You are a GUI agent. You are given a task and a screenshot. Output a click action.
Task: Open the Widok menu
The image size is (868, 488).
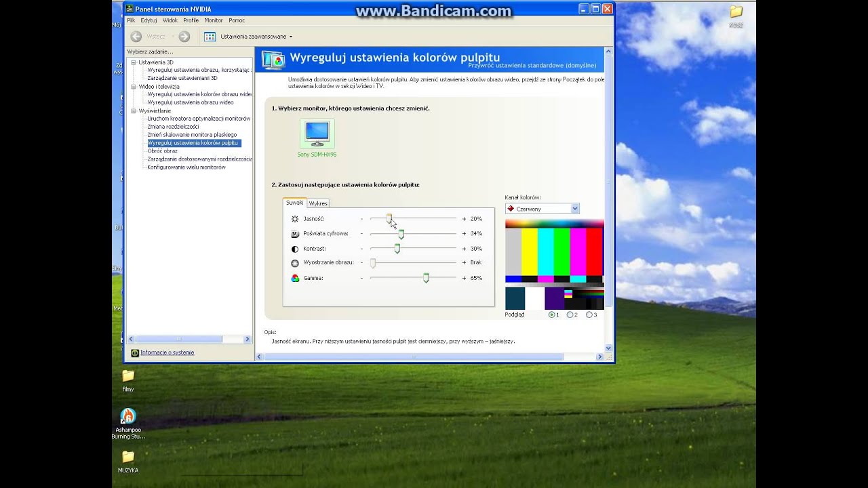tap(170, 20)
